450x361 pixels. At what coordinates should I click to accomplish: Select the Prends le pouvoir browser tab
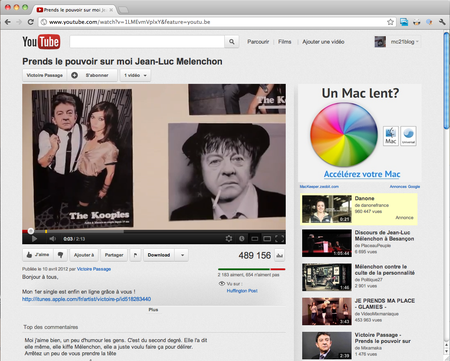pyautogui.click(x=75, y=10)
